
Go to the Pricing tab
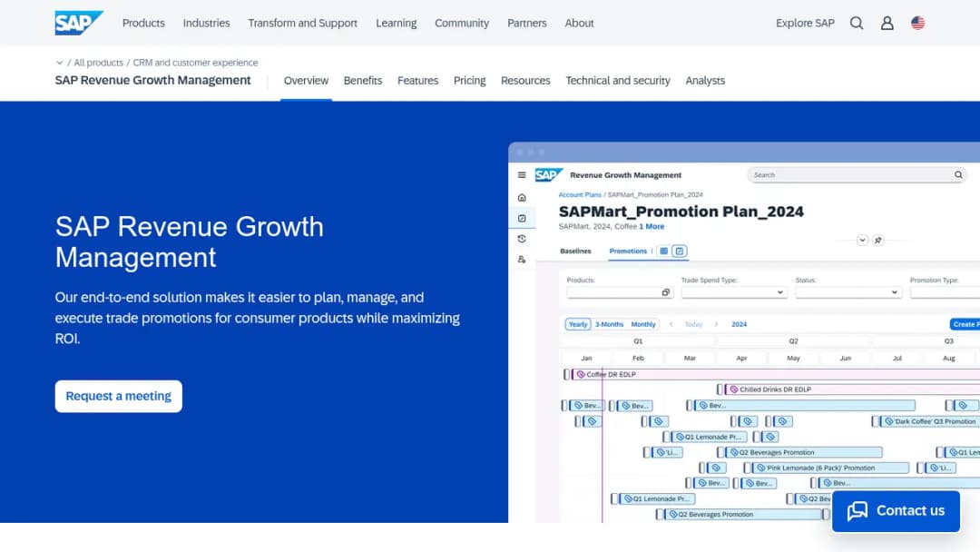coord(469,81)
